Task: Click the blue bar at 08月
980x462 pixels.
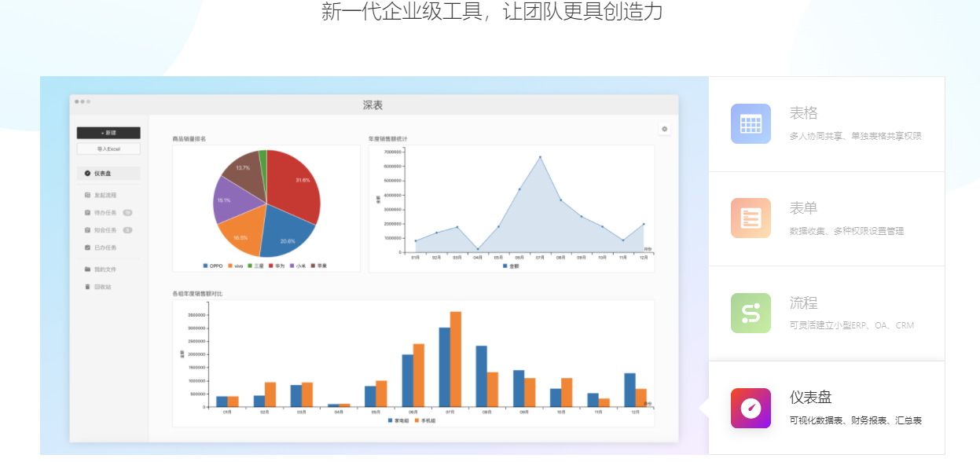Action: click(x=481, y=376)
